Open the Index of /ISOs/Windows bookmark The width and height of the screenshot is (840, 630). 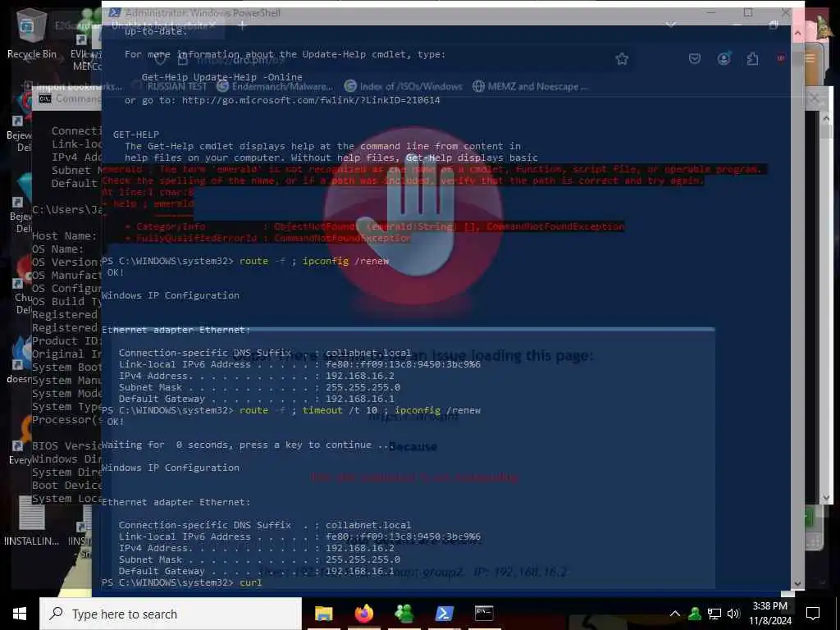(x=404, y=86)
